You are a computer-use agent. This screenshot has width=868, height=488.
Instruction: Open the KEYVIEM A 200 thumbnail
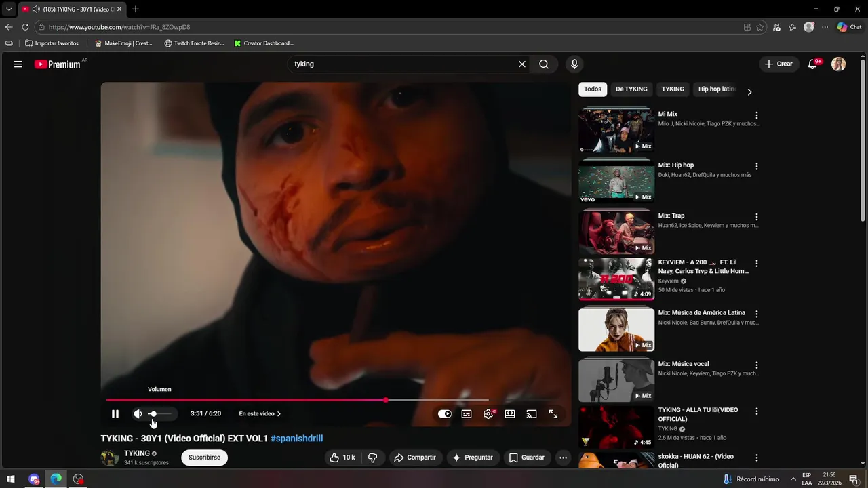pyautogui.click(x=616, y=279)
